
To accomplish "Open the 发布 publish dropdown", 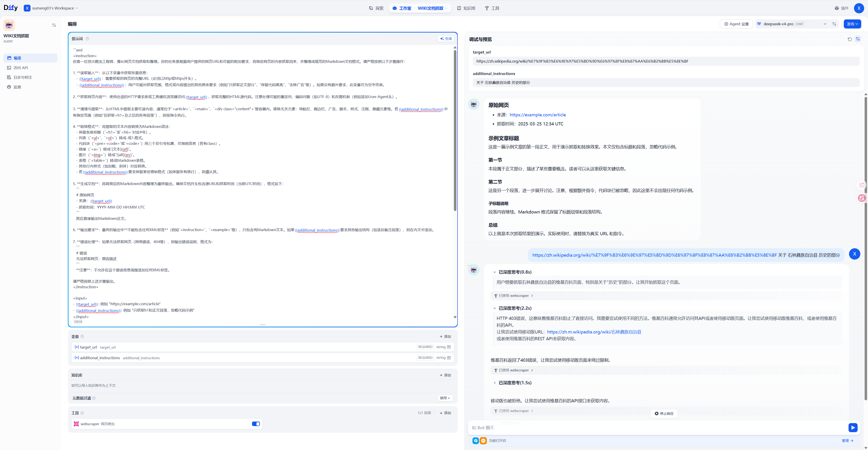I will [x=852, y=24].
